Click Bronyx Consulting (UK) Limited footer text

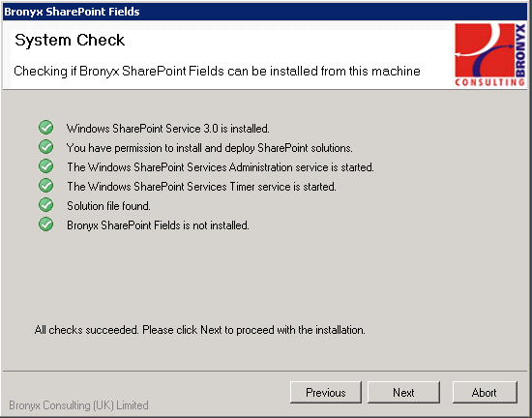78,405
